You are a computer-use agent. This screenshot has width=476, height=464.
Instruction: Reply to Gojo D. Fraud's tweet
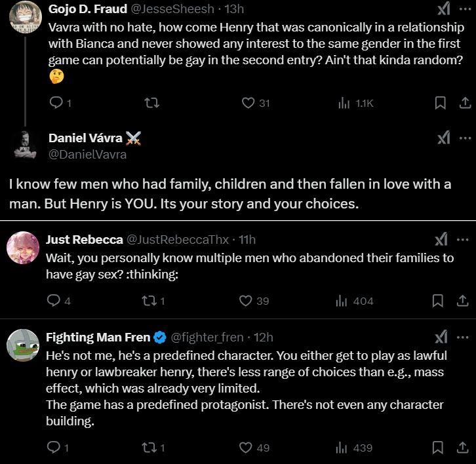pos(56,103)
